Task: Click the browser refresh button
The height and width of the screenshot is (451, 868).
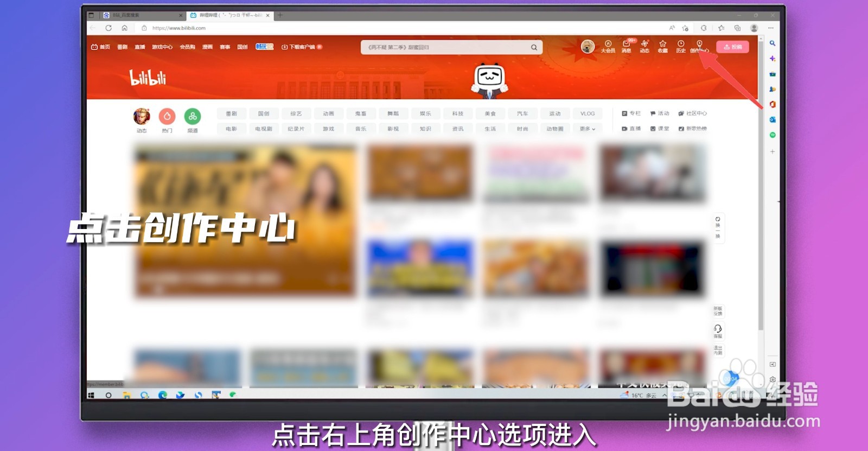Action: (x=108, y=28)
